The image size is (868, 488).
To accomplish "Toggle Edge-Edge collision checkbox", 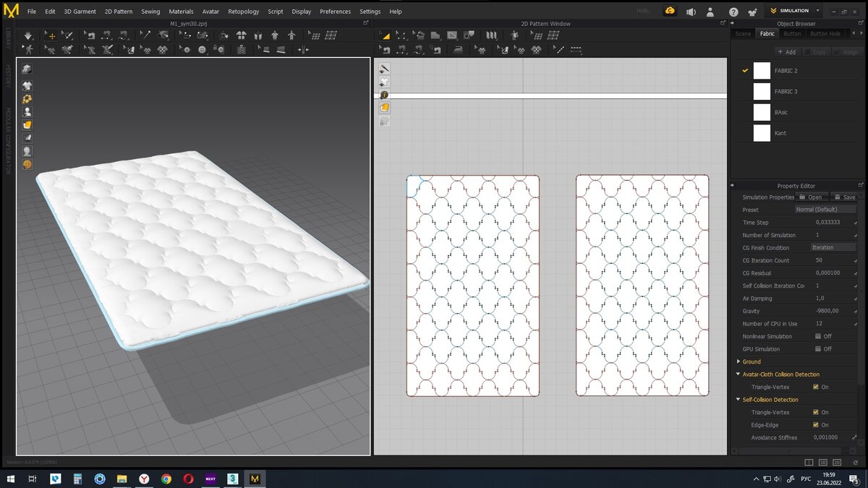I will tap(816, 425).
